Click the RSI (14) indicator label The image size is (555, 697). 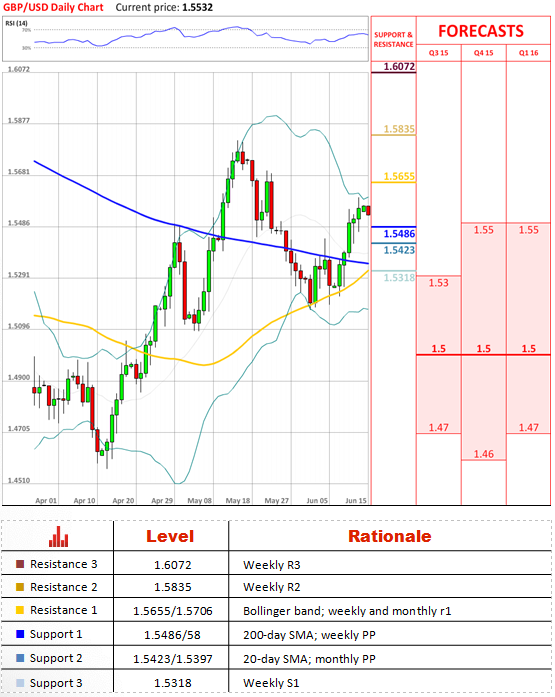coord(16,23)
